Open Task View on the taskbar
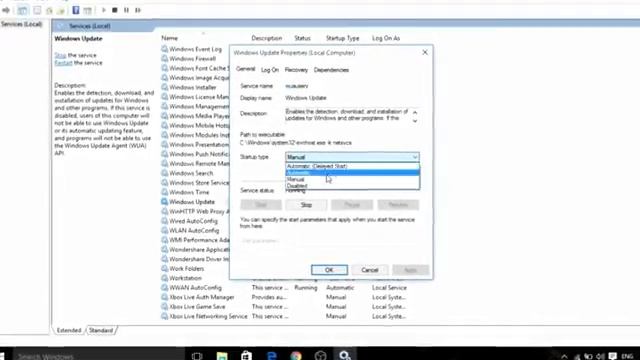 pyautogui.click(x=197, y=356)
